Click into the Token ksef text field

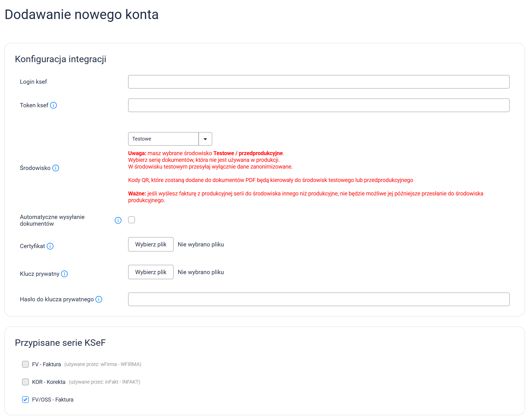[318, 105]
